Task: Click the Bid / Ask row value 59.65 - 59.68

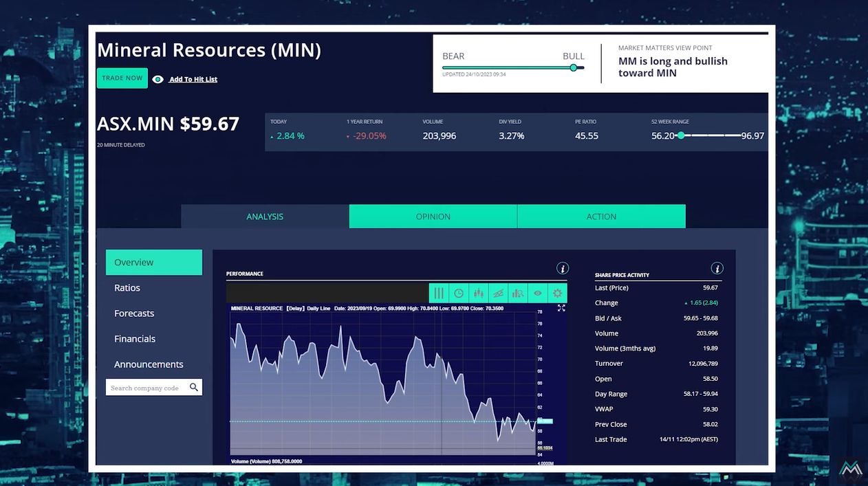Action: pyautogui.click(x=701, y=318)
